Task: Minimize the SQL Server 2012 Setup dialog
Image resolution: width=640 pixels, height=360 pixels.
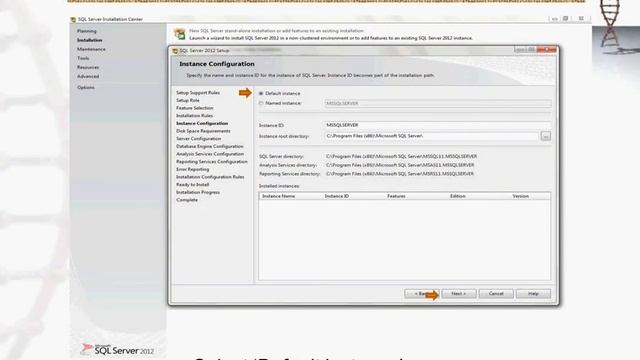Action: coord(519,49)
